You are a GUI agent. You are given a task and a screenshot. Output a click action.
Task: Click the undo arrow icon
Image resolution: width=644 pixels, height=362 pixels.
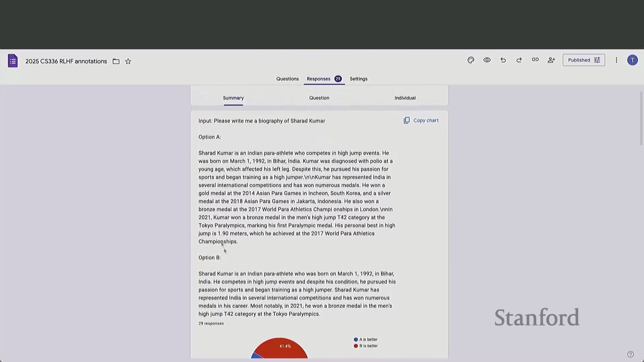click(503, 60)
